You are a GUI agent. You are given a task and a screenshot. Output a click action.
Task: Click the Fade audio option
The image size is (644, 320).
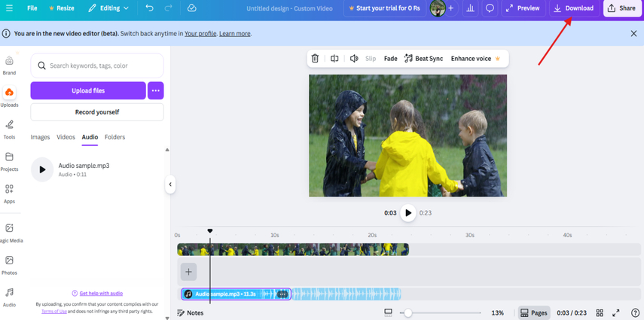391,58
